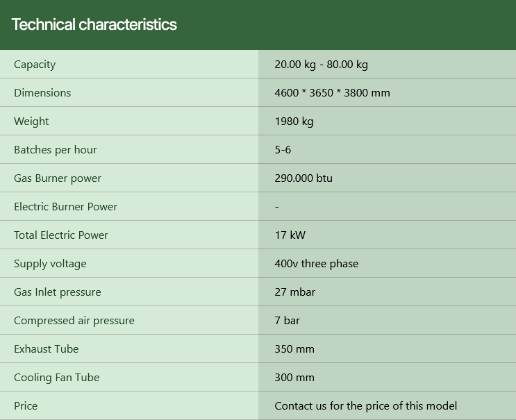
Task: Click the Gas Burner power label
Action: 58,178
